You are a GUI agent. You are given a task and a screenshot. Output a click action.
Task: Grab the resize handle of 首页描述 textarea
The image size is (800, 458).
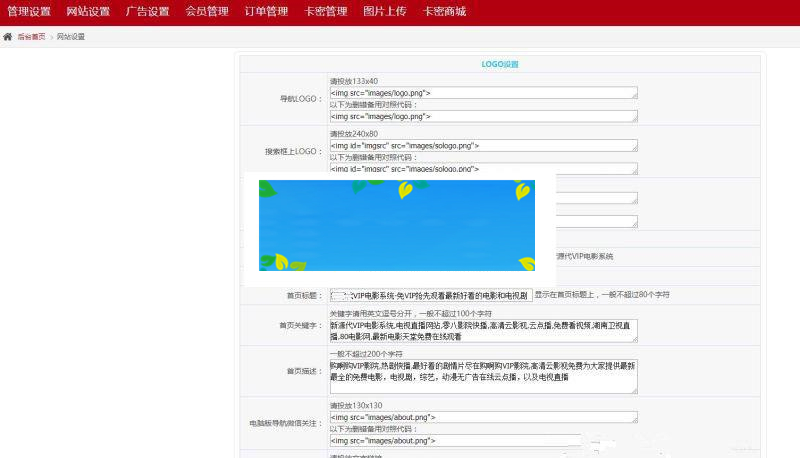pos(634,391)
